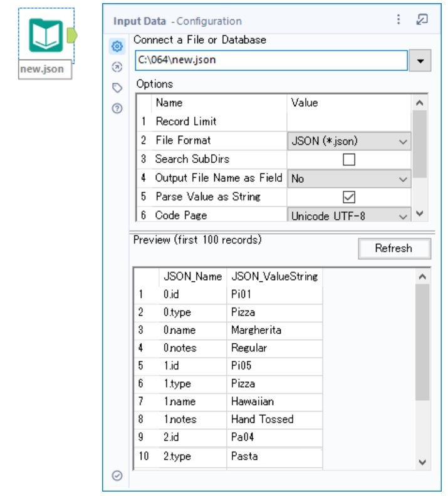Open the File Format dropdown
The height and width of the screenshot is (496, 448).
(x=349, y=141)
